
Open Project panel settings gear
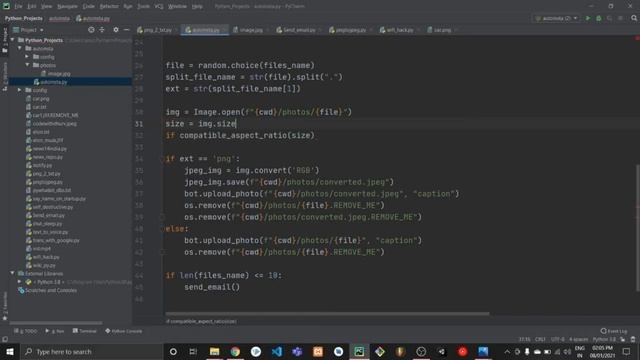coord(116,30)
